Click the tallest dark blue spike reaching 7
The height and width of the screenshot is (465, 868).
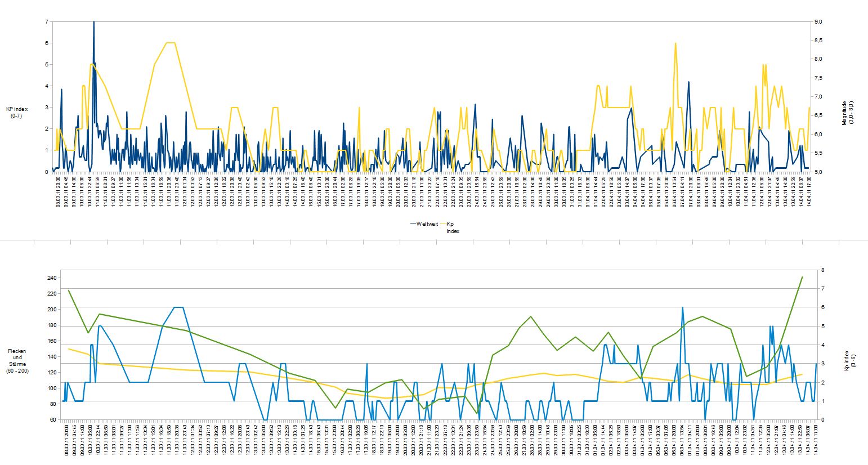point(93,23)
